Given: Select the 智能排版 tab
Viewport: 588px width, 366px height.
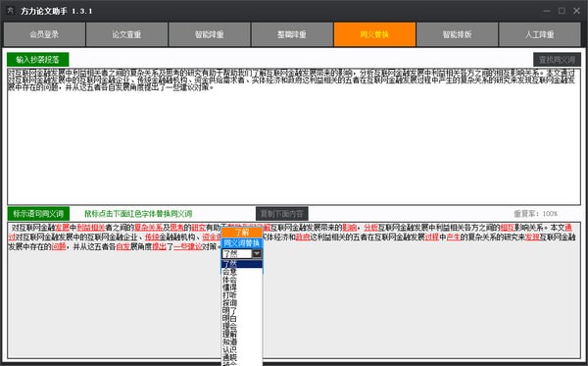Looking at the screenshot, I should click(457, 34).
